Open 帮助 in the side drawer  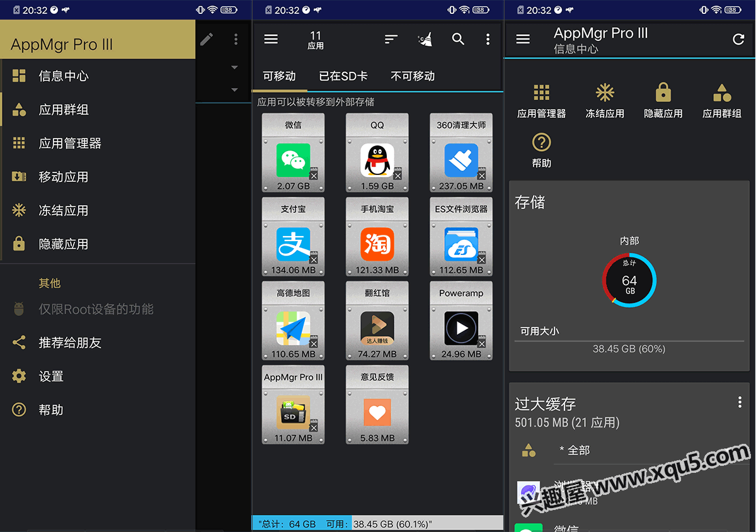[x=98, y=410]
